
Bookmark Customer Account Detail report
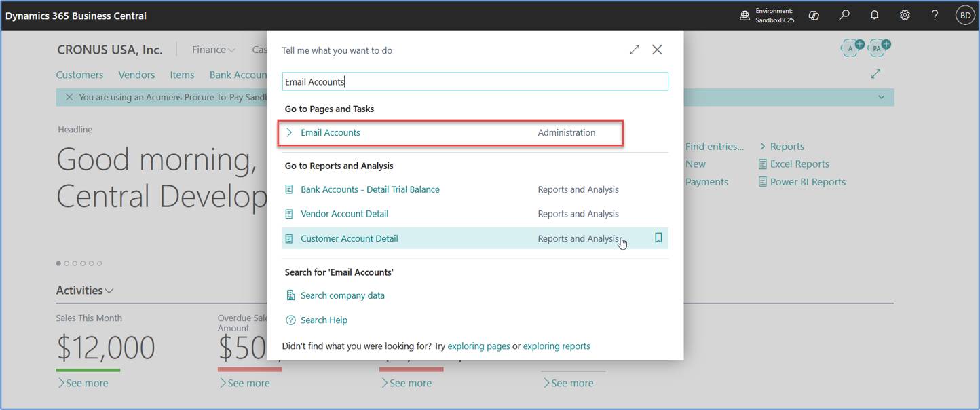point(658,238)
